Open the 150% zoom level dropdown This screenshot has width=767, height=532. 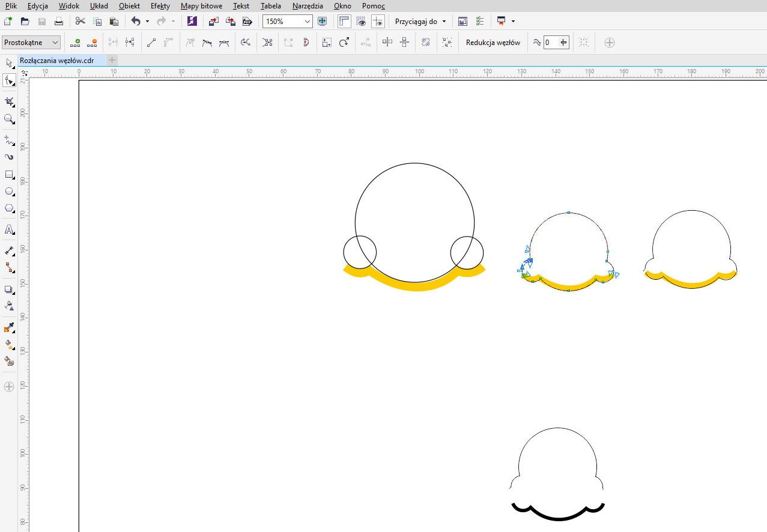[x=308, y=21]
